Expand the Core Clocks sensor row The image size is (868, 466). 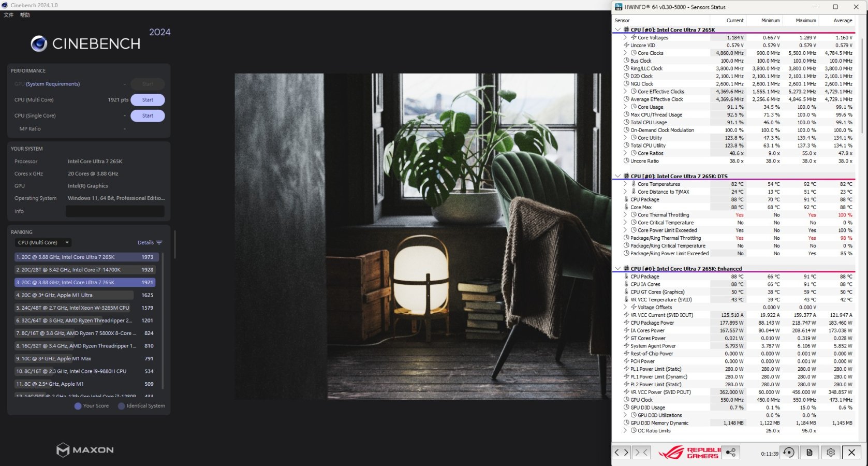point(625,53)
